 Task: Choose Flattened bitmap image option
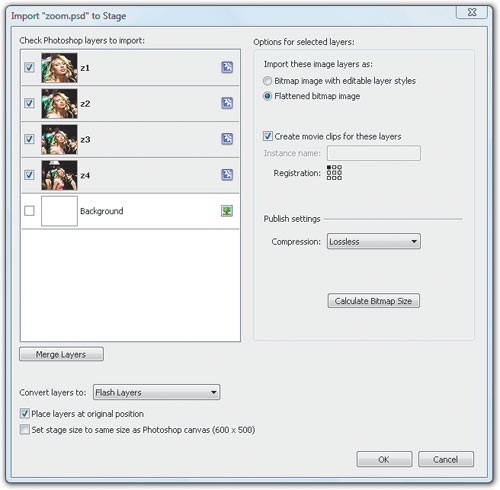coord(267,96)
